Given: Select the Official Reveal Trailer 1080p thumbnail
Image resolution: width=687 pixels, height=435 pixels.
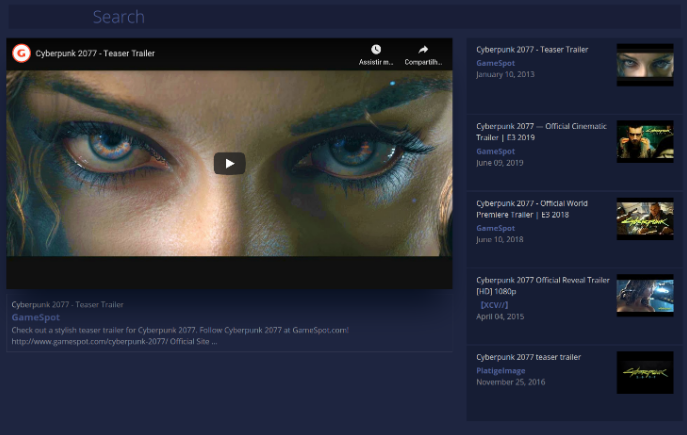Looking at the screenshot, I should click(644, 296).
